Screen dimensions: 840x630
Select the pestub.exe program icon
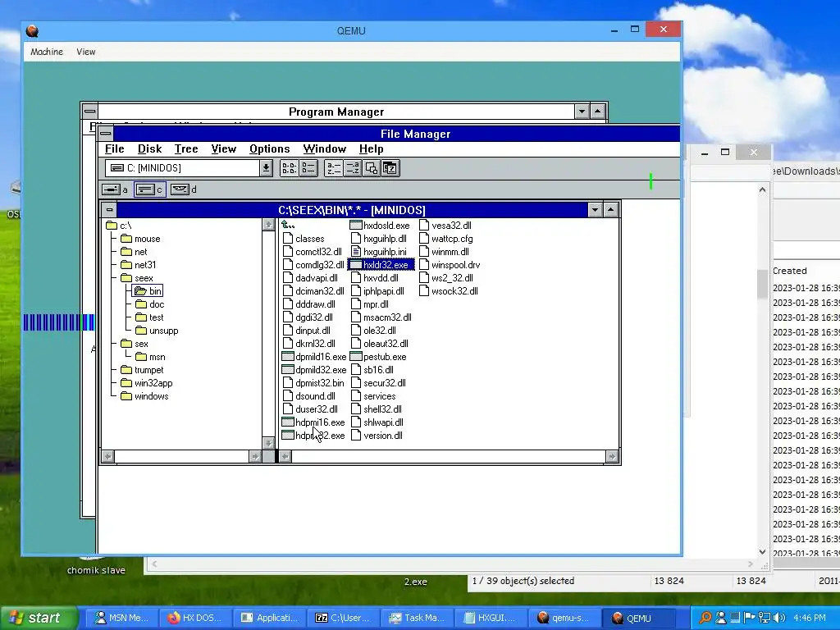point(356,357)
